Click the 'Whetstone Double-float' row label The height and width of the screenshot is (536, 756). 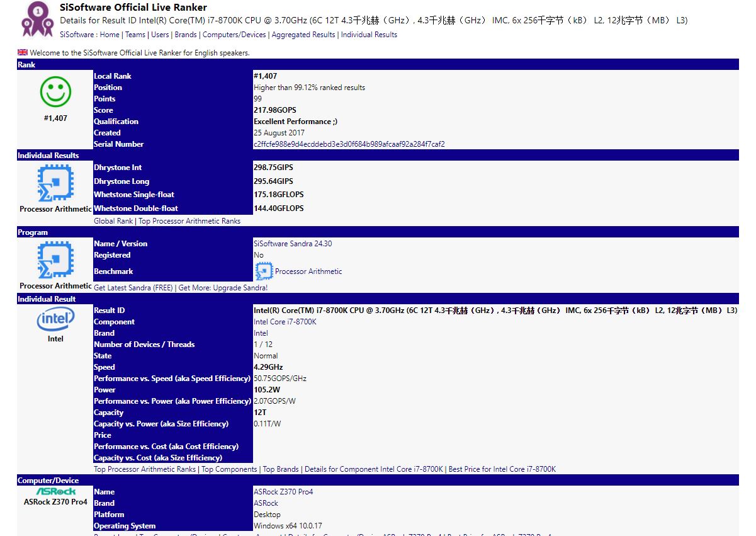coord(136,208)
